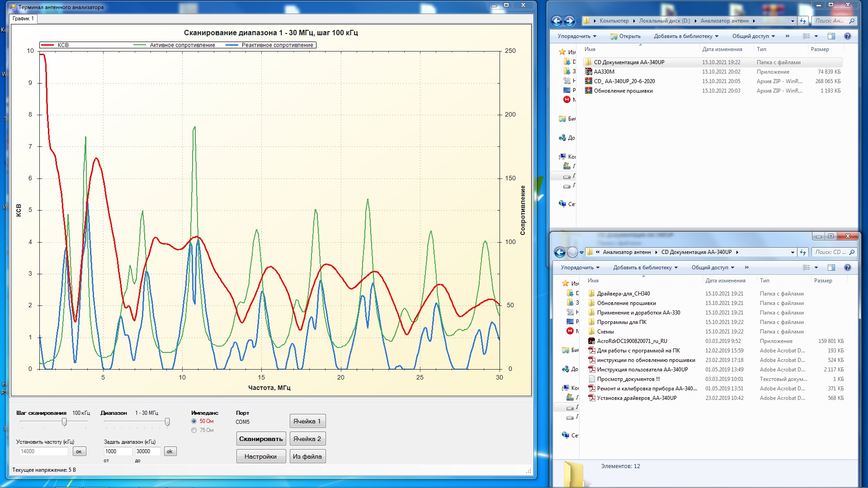Screen dimensions: 868x488
Task: Click the back arrow in upper Explorer window
Action: click(x=557, y=21)
